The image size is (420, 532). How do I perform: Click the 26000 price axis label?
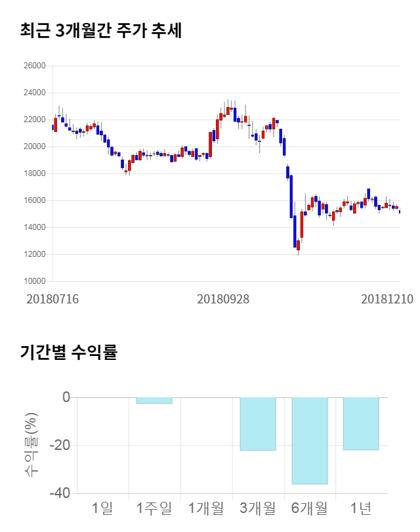click(x=35, y=66)
